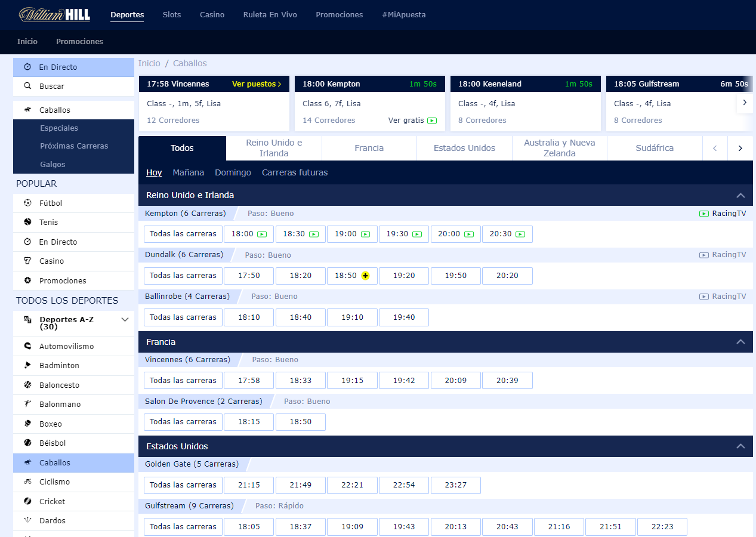The width and height of the screenshot is (756, 537).
Task: Go to the Inicio breadcrumb
Action: pos(149,63)
